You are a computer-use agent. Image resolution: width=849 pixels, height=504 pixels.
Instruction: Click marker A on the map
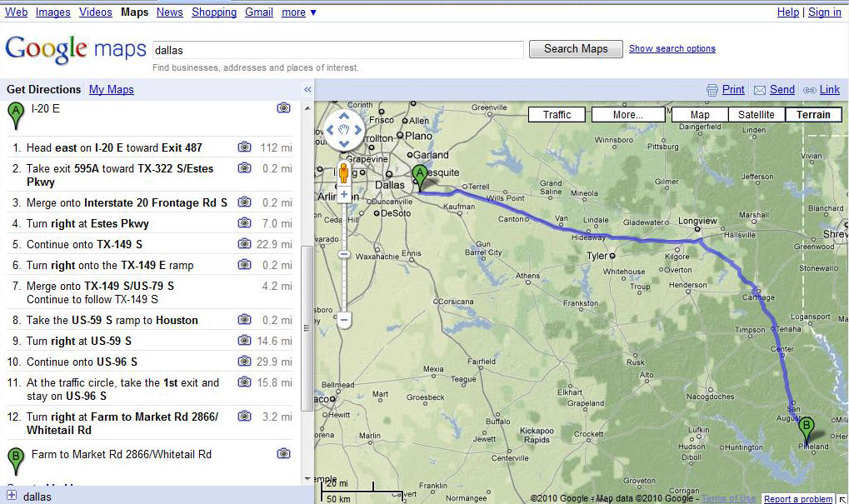click(420, 177)
